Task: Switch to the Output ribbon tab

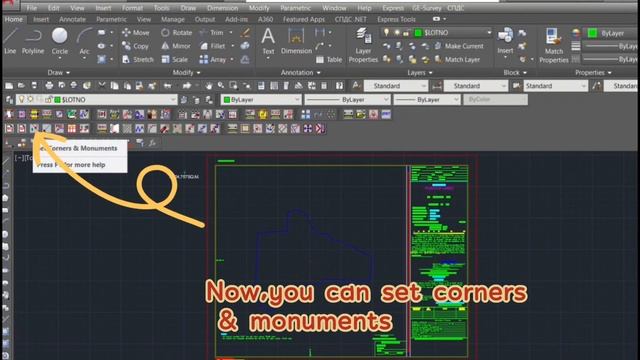Action: (204, 19)
